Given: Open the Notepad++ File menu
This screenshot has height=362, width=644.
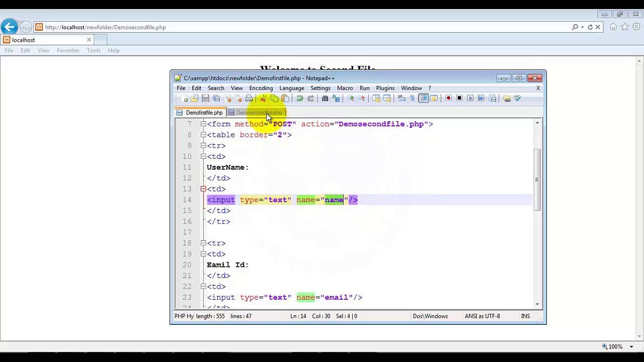Looking at the screenshot, I should click(x=181, y=88).
